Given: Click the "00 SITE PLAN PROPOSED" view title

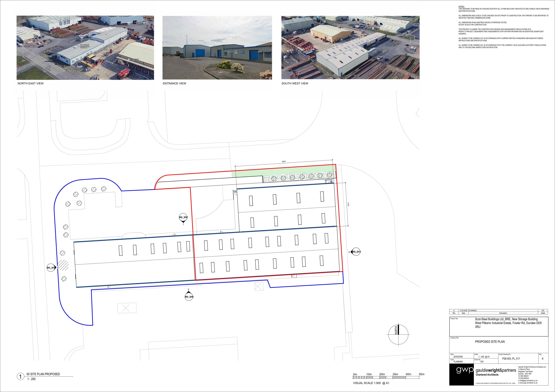Looking at the screenshot, I should pos(43,374).
